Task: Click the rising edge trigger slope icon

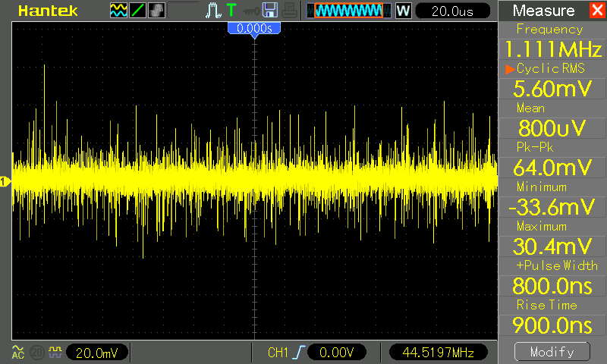Action: 299,353
